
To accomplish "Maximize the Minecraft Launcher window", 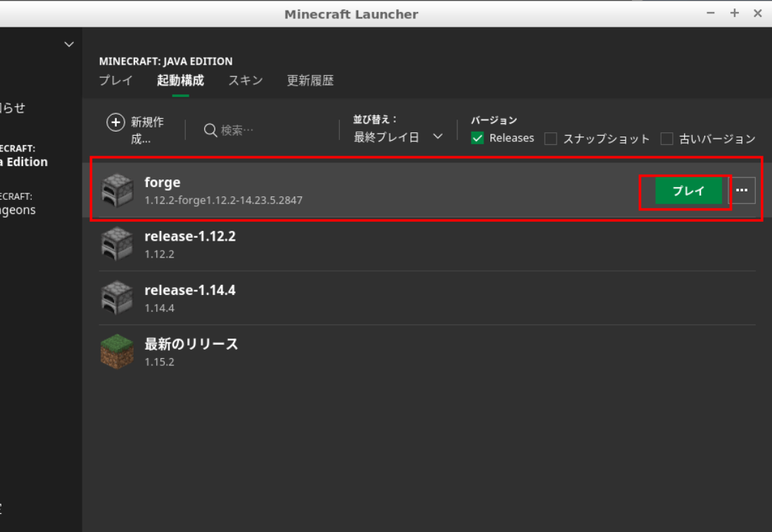I will pyautogui.click(x=734, y=13).
